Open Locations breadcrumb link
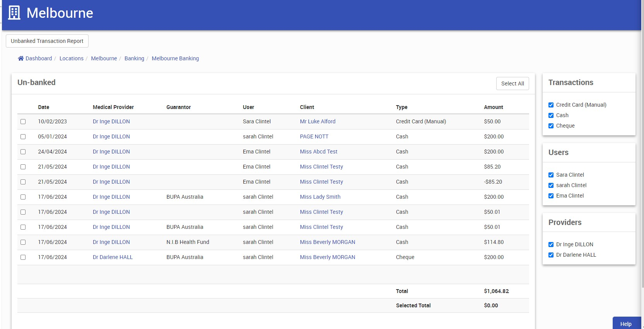This screenshot has width=644, height=329. [x=72, y=58]
